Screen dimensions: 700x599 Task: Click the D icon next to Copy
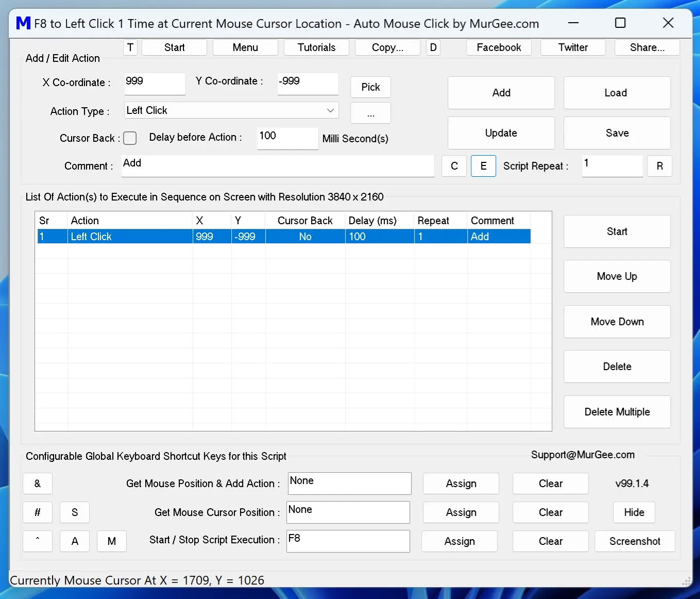coord(433,47)
